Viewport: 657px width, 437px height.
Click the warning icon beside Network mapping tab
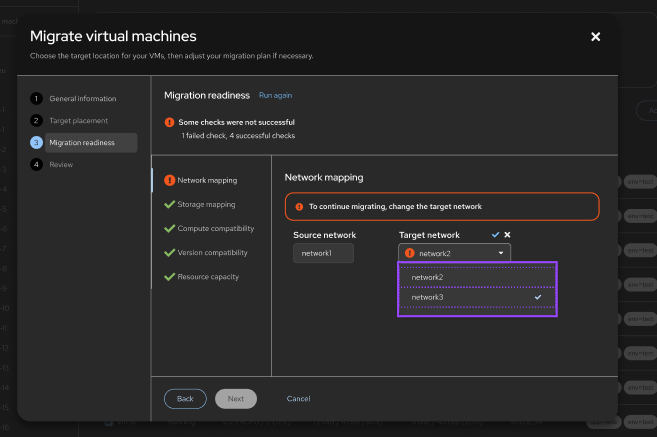coord(170,181)
